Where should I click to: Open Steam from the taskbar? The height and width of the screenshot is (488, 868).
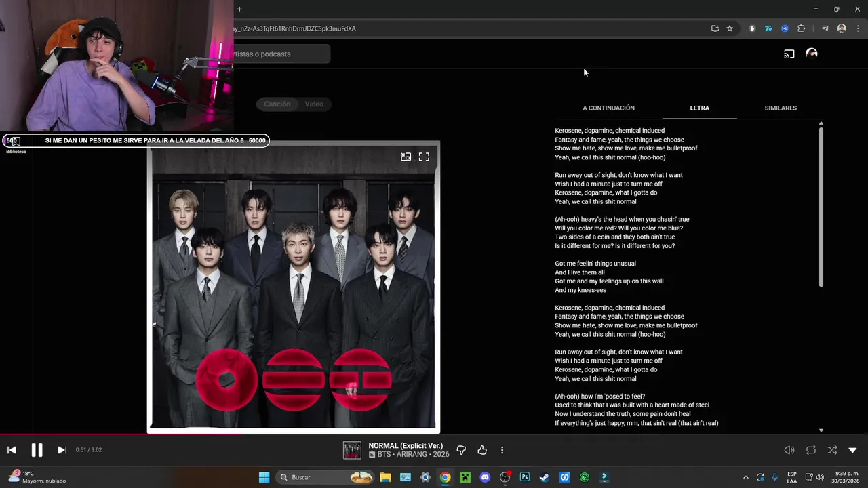click(x=545, y=477)
